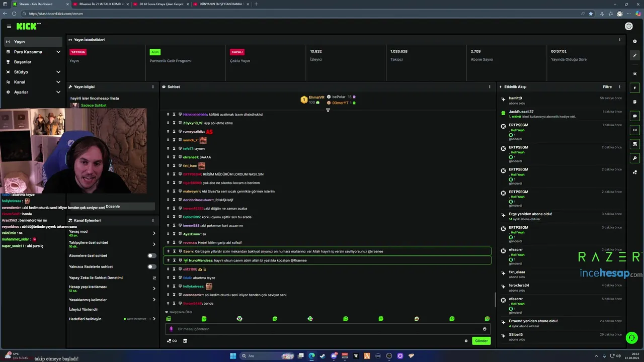Click the info icon in the right sidebar
The height and width of the screenshot is (362, 644).
[634, 41]
